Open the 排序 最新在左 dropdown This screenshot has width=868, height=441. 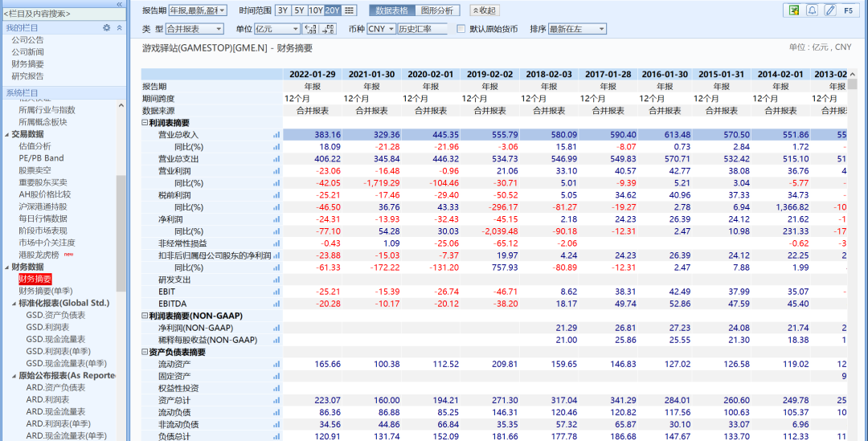(x=577, y=29)
